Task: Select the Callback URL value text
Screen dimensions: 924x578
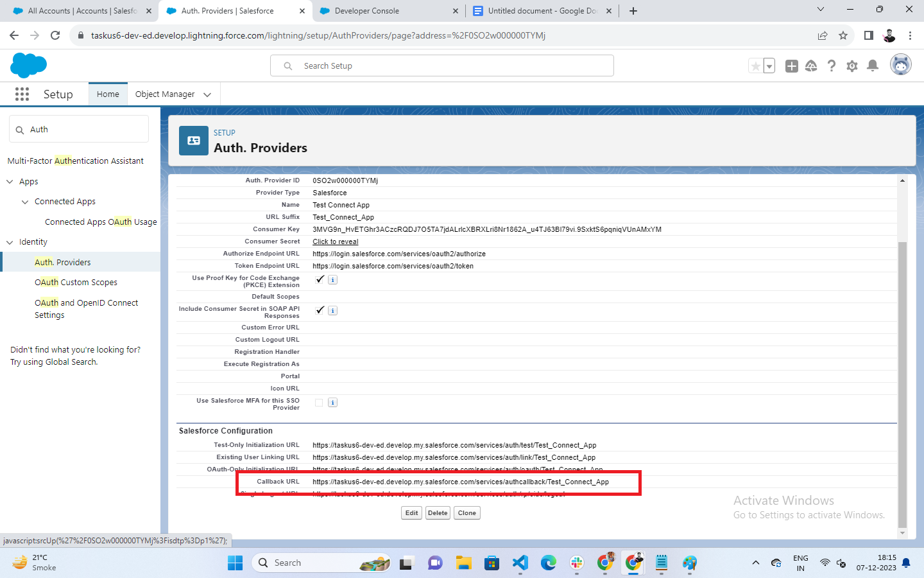Action: [461, 482]
